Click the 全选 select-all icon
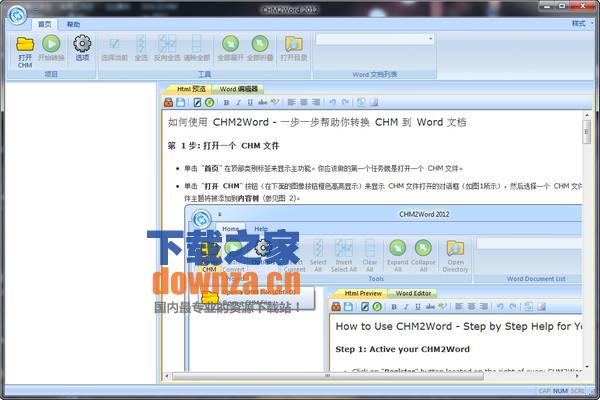The height and width of the screenshot is (400, 600). (x=141, y=43)
